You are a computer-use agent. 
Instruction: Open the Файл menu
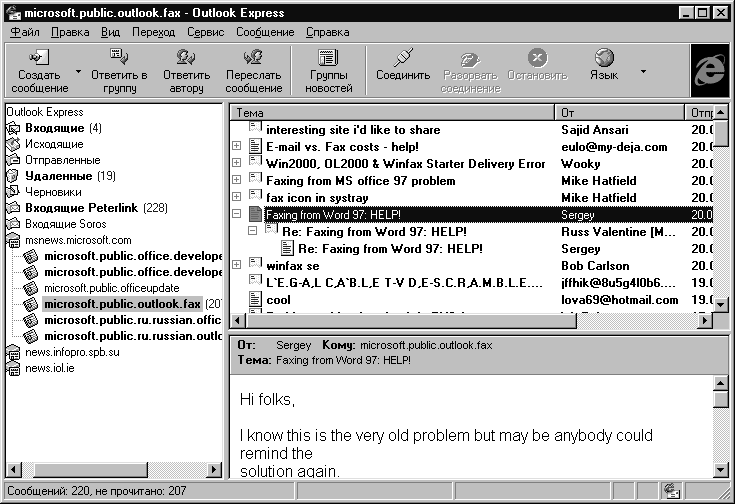(25, 32)
